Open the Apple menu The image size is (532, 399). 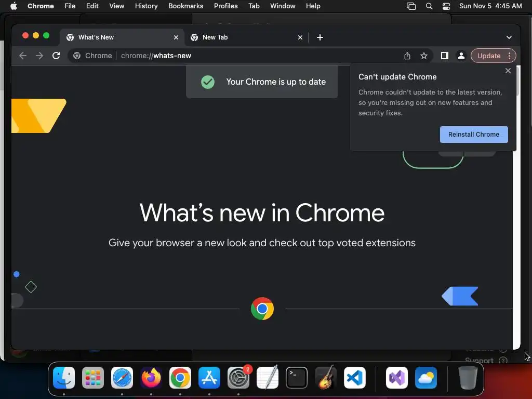pos(14,6)
